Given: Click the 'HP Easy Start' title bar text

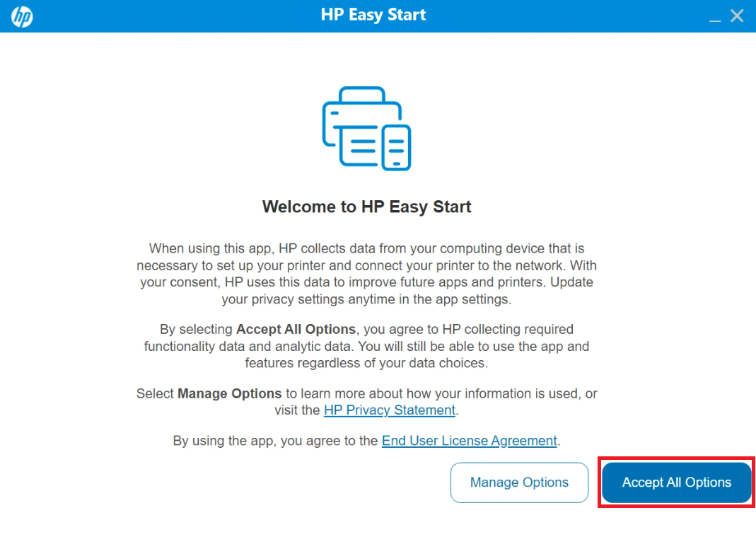Looking at the screenshot, I should (373, 15).
